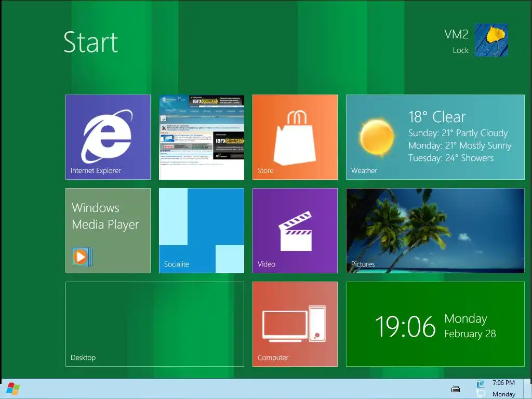
Task: Open the Internet Explorer tile
Action: pyautogui.click(x=108, y=137)
